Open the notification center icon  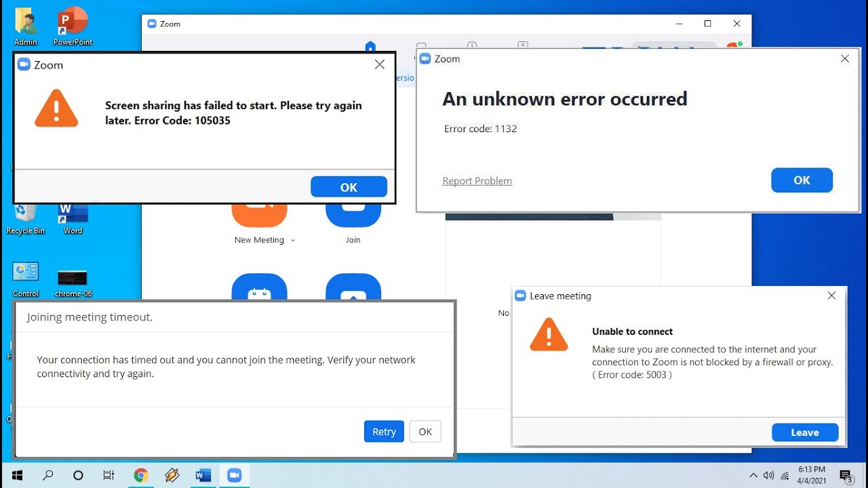[846, 476]
